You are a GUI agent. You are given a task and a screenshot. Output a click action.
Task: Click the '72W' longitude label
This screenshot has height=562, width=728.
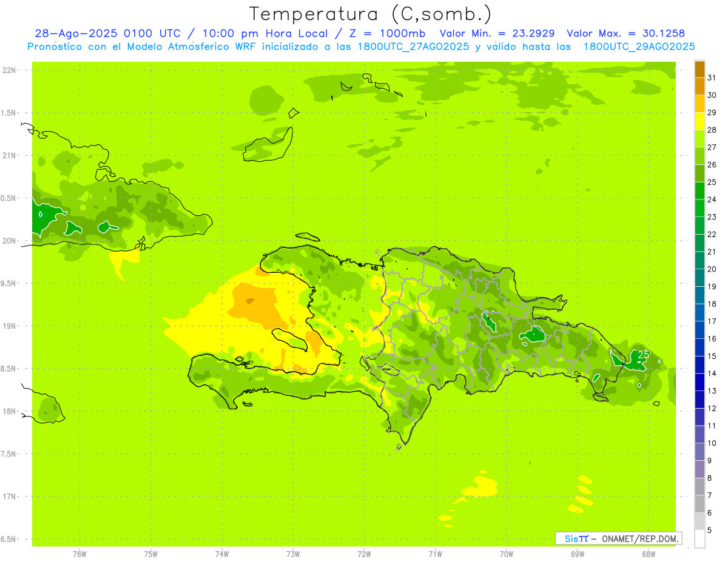pos(364,554)
